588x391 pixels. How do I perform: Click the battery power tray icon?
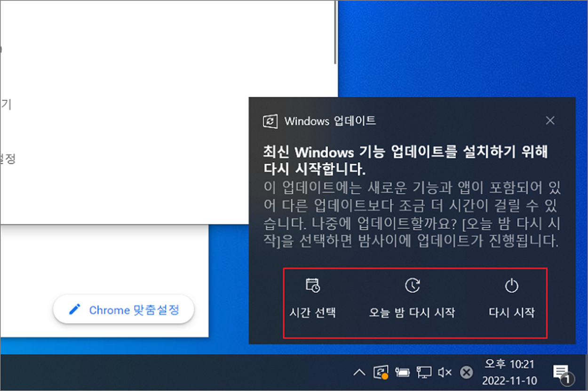403,373
